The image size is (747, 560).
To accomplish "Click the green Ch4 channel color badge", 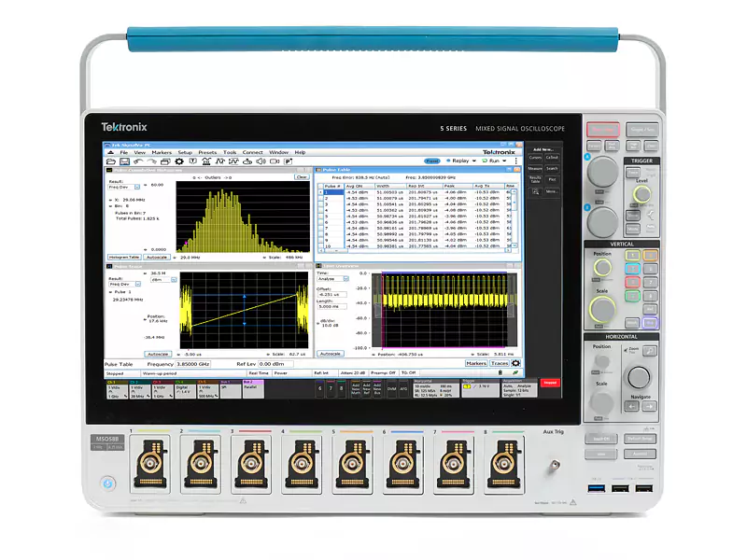I will [x=179, y=382].
